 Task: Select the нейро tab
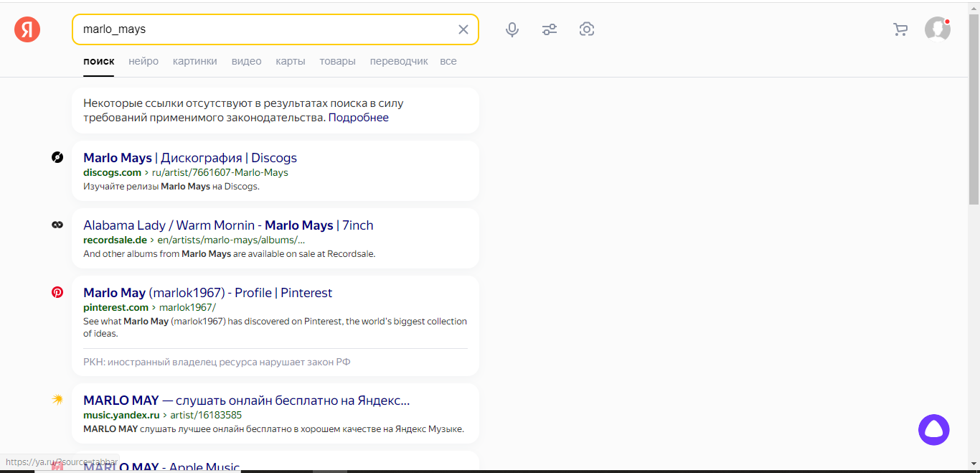(x=143, y=61)
